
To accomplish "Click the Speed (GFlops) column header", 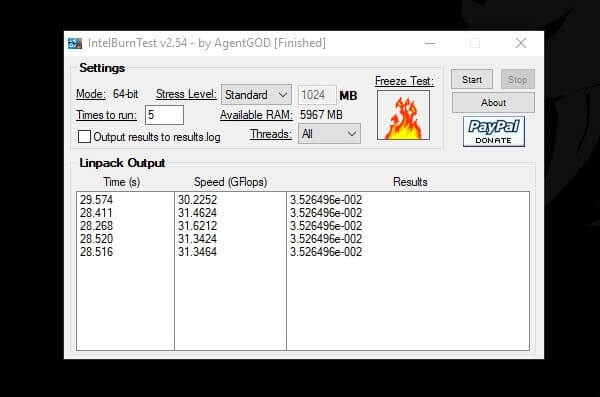I will pos(230,182).
